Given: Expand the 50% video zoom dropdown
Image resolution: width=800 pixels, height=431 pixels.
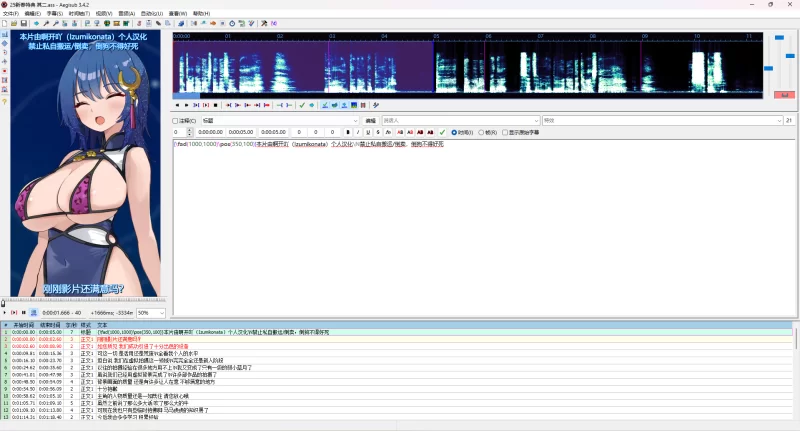Looking at the screenshot, I should [x=150, y=313].
